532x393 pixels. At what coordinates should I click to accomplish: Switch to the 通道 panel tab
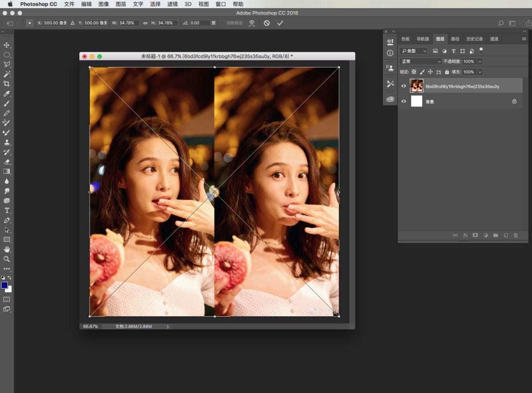(x=494, y=39)
